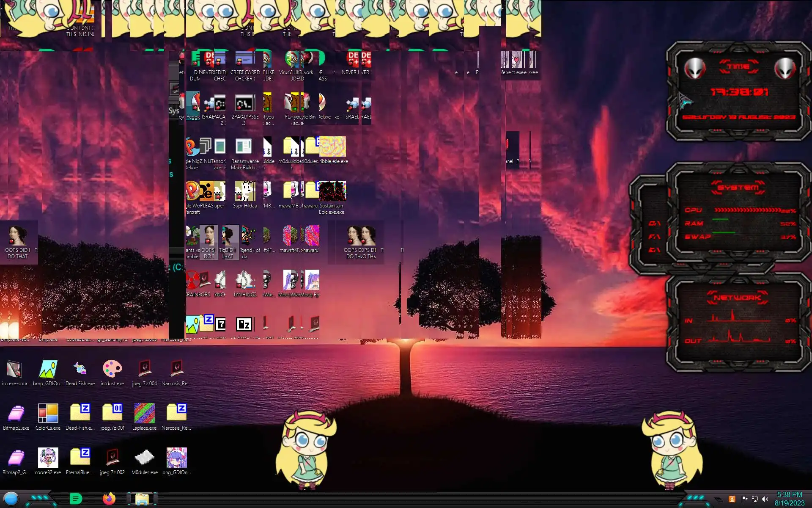Image resolution: width=812 pixels, height=508 pixels.
Task: Click the Java update tray icon
Action: (x=732, y=499)
